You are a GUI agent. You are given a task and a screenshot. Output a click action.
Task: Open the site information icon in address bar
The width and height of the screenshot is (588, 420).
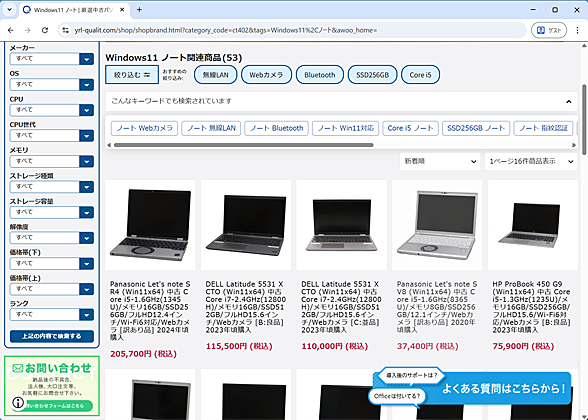[66, 30]
